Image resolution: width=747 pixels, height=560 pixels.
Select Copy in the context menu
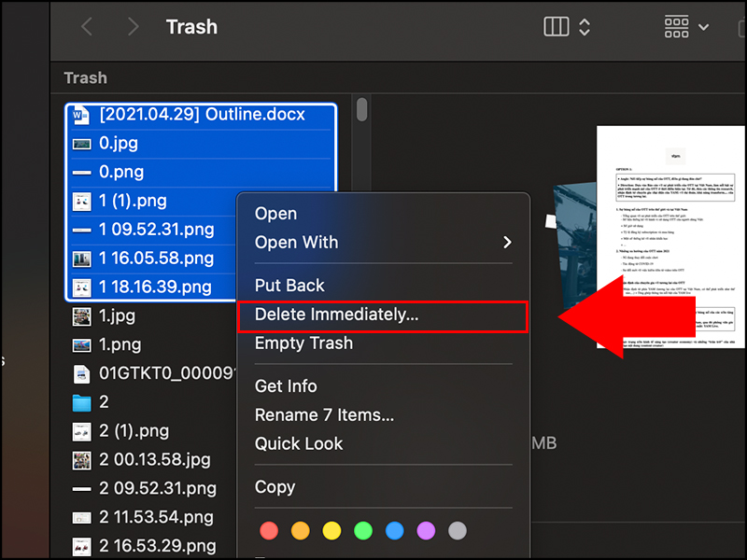tap(275, 487)
